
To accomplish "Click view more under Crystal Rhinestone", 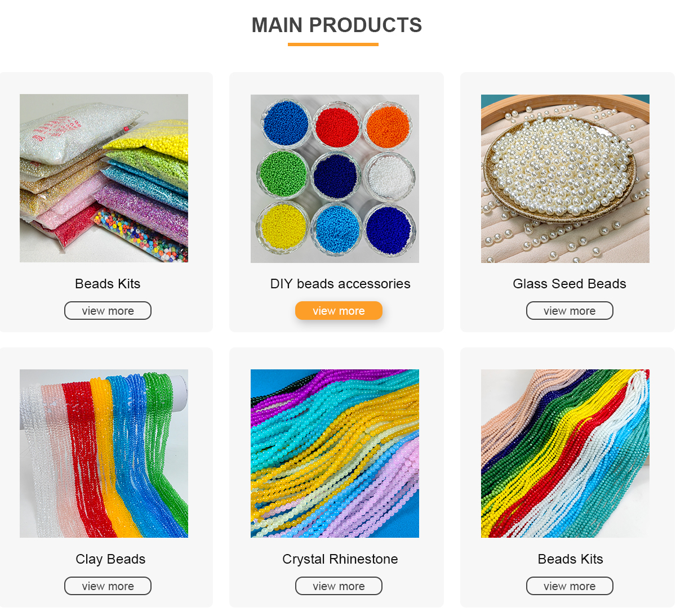I will click(x=339, y=586).
